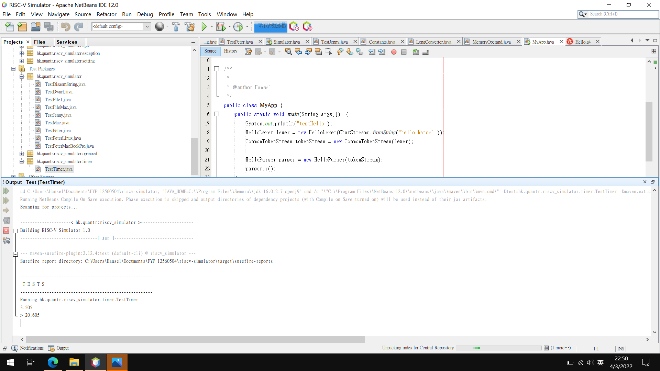Screen dimensions: 660x371
Task: Select the TestTimer.java file in Projects tree
Action: point(59,169)
